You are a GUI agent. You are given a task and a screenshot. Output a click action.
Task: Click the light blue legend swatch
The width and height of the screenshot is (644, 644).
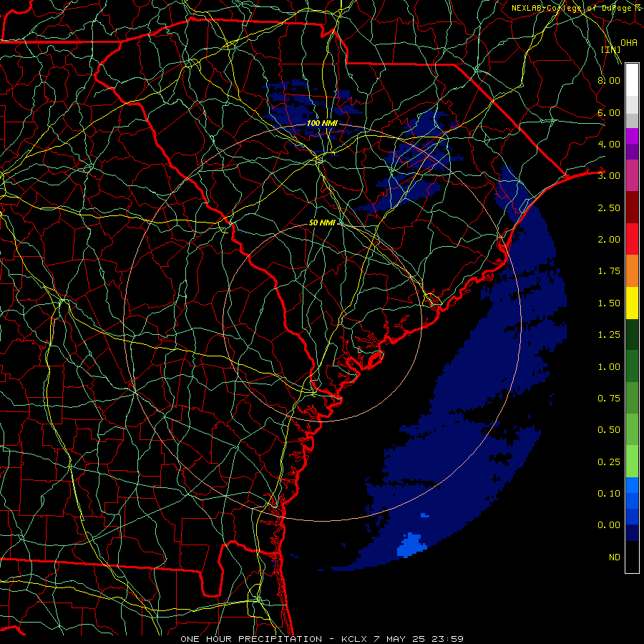click(632, 485)
